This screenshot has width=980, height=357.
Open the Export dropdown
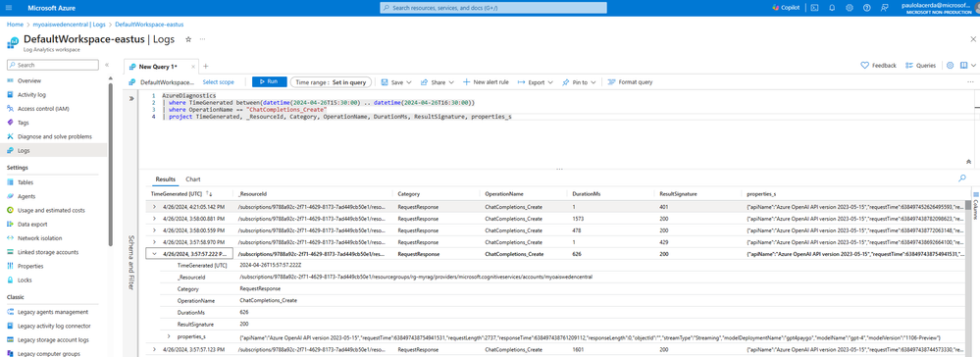(x=535, y=82)
